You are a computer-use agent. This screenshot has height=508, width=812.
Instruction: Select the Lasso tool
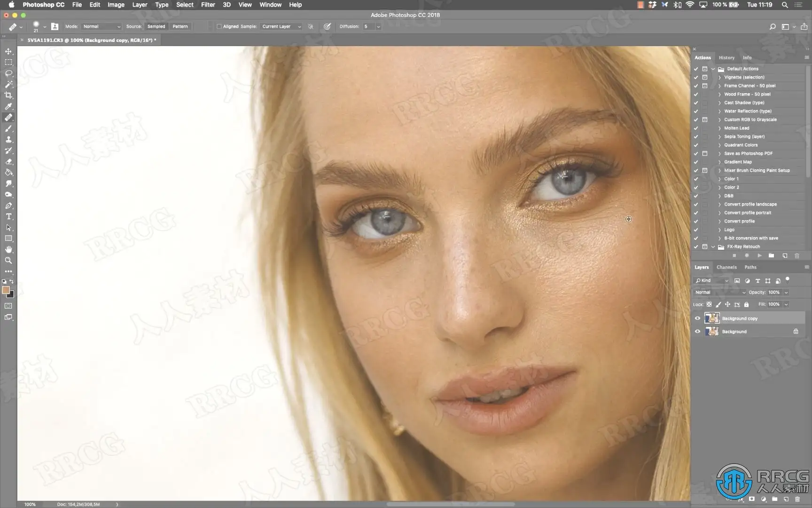coord(8,73)
